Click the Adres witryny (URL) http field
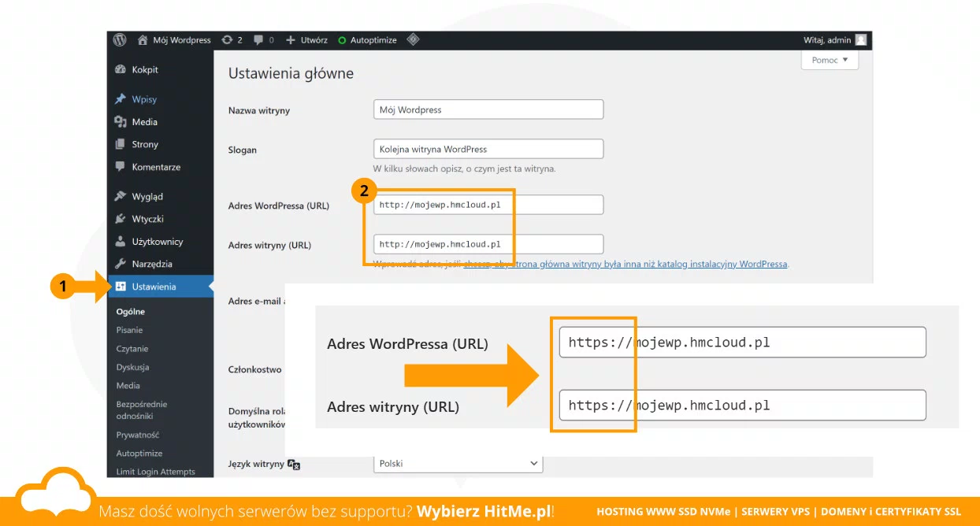The image size is (980, 526). [x=488, y=244]
